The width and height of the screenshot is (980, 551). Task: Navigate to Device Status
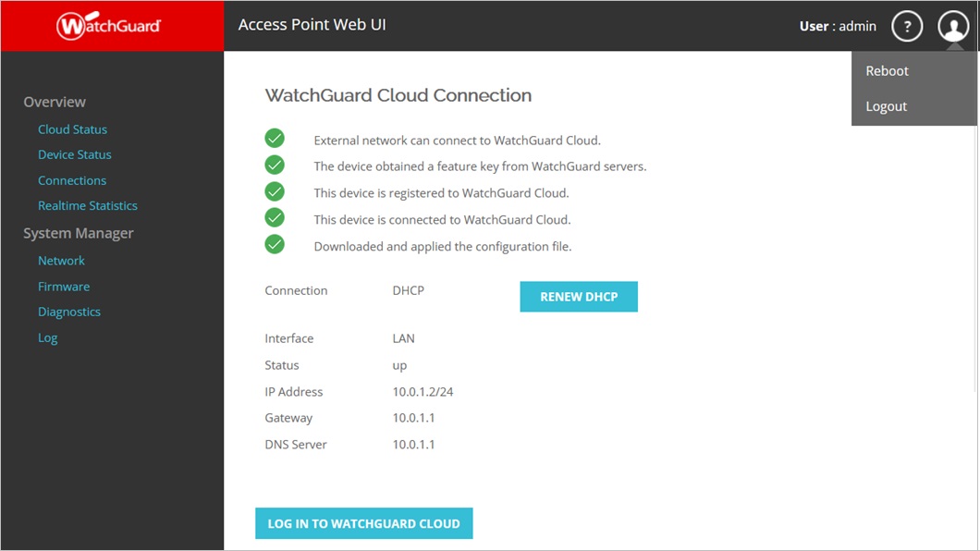(x=74, y=154)
